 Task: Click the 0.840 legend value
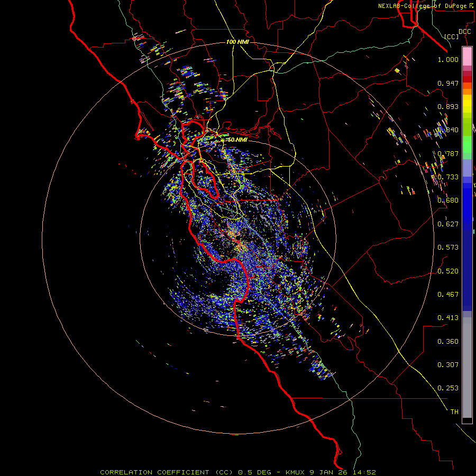(x=448, y=130)
